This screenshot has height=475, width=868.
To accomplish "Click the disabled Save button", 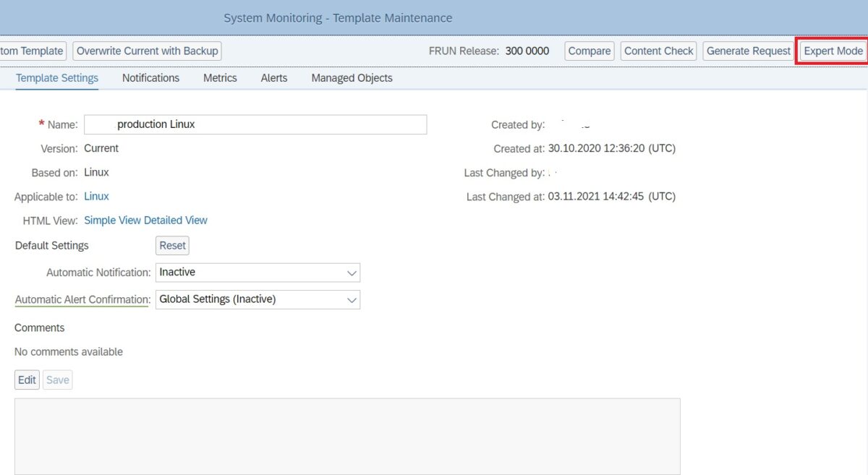I will pos(57,379).
